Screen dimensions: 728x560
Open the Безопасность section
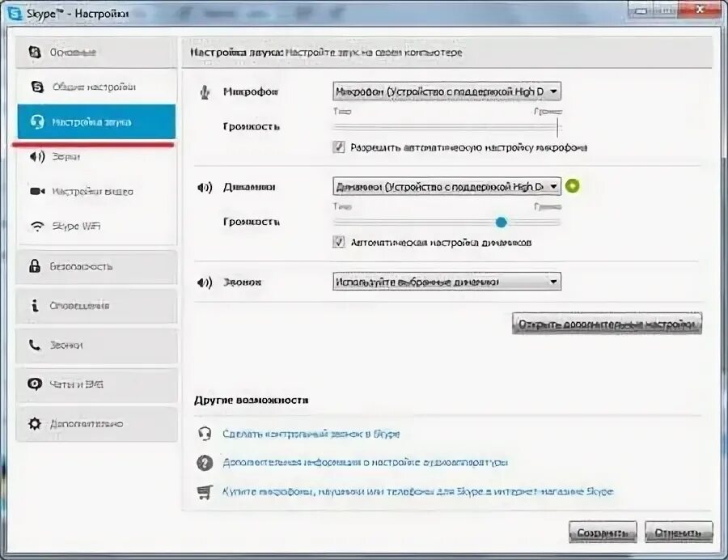96,266
